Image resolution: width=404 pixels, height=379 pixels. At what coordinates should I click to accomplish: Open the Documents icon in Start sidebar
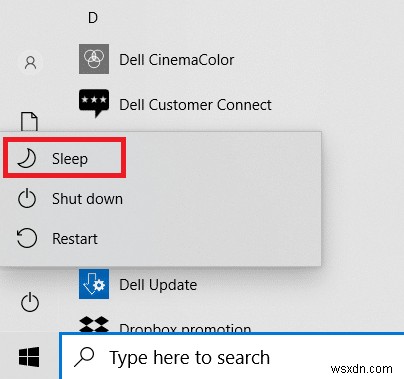[x=29, y=121]
